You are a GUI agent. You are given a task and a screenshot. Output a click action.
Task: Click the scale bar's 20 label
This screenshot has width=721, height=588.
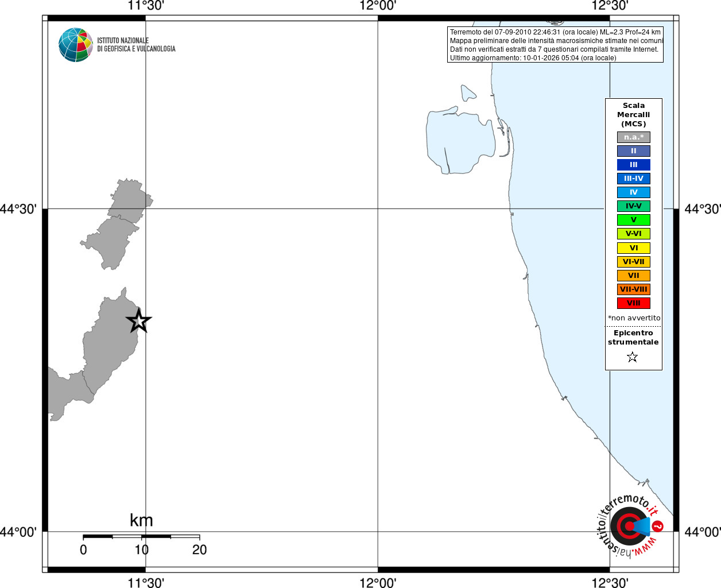pos(199,550)
